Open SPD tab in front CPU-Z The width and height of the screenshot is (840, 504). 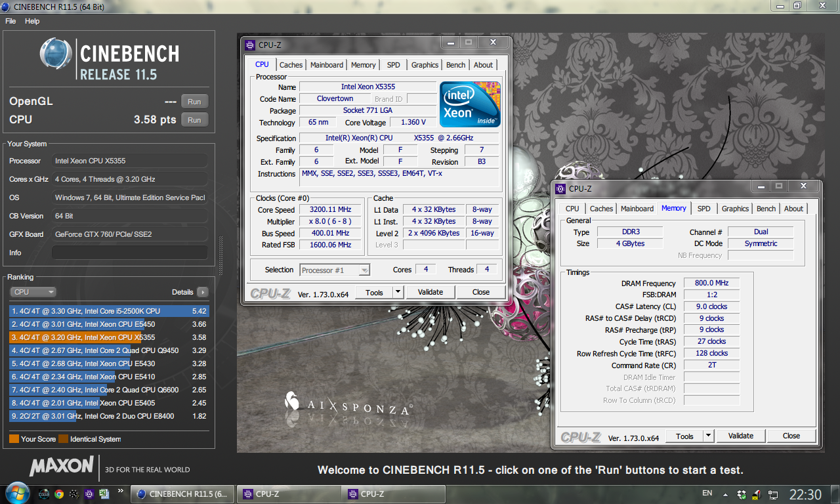tap(393, 65)
